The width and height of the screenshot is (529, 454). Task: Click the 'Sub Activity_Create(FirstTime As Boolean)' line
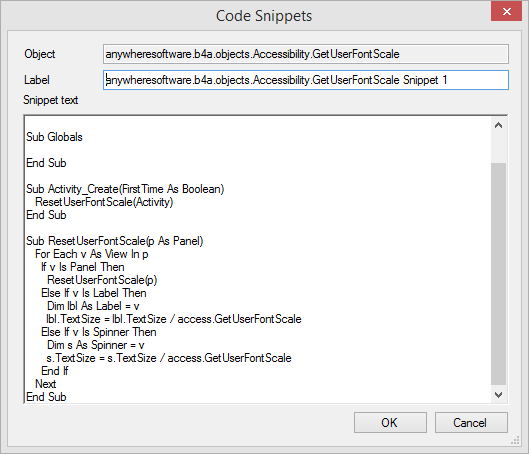click(125, 189)
